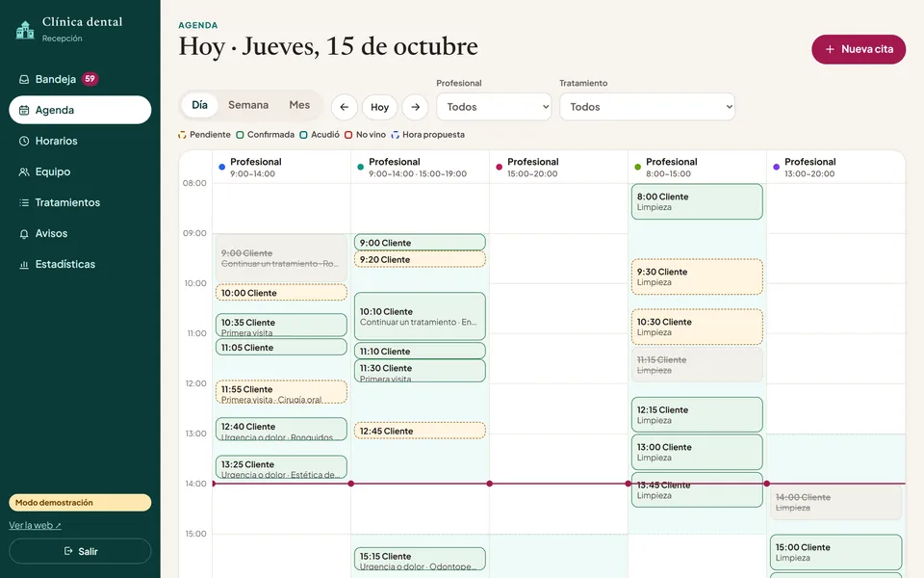Click the Confirmada legend marker
924x578 pixels.
240,135
